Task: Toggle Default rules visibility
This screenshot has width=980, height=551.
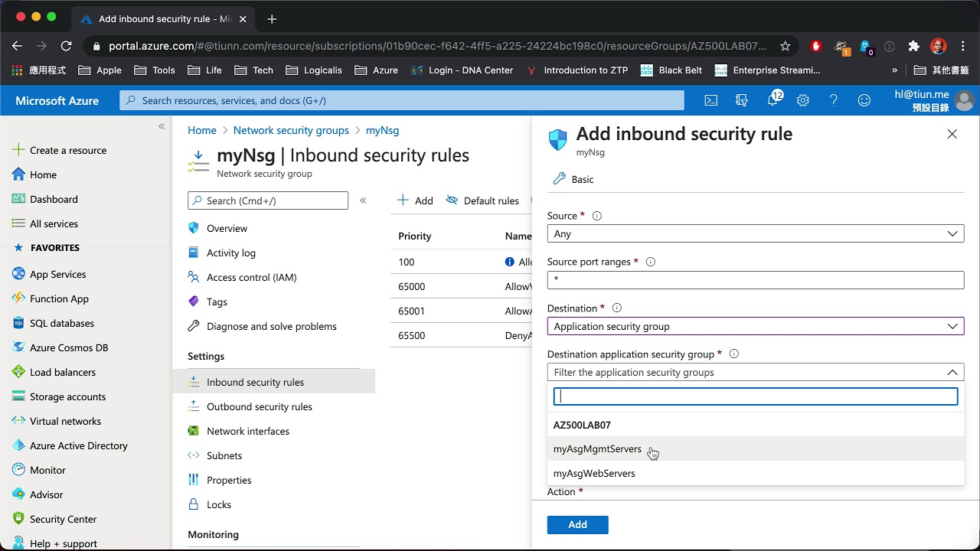Action: (x=482, y=201)
